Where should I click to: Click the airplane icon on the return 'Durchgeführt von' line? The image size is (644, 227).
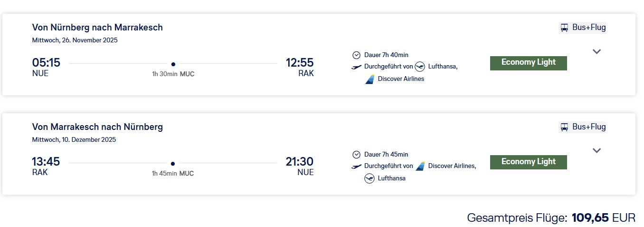(x=357, y=166)
